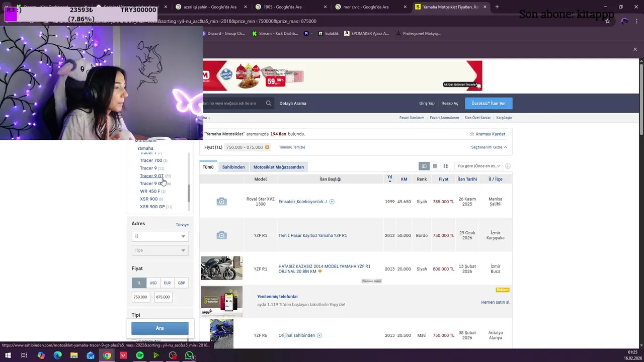Switch results to grid view
The image size is (644, 362).
tap(445, 166)
